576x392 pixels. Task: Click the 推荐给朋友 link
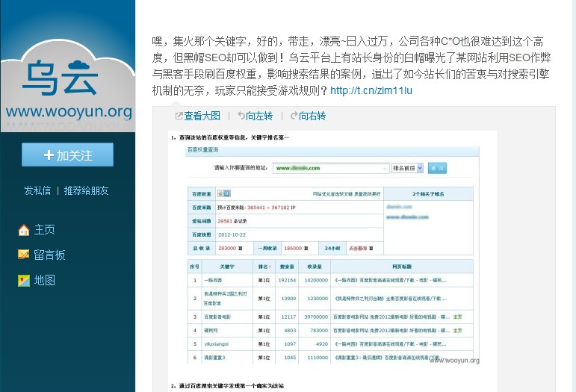86,190
